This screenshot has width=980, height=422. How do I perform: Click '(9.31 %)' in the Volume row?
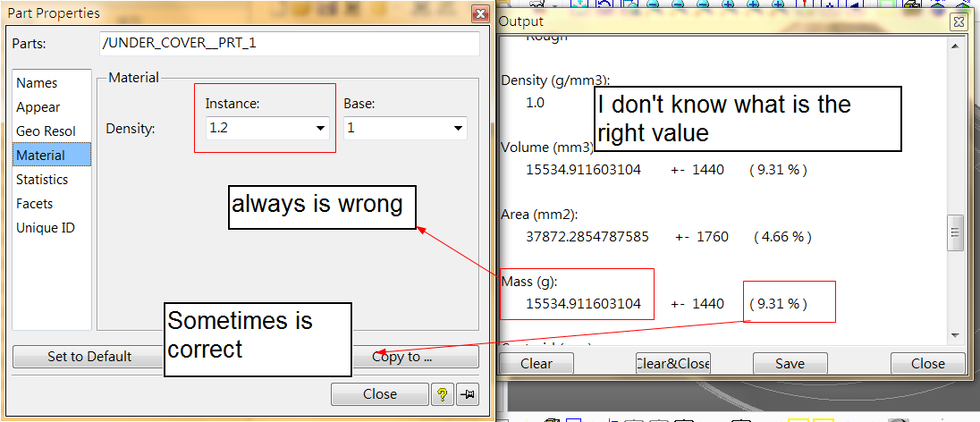[x=778, y=169]
